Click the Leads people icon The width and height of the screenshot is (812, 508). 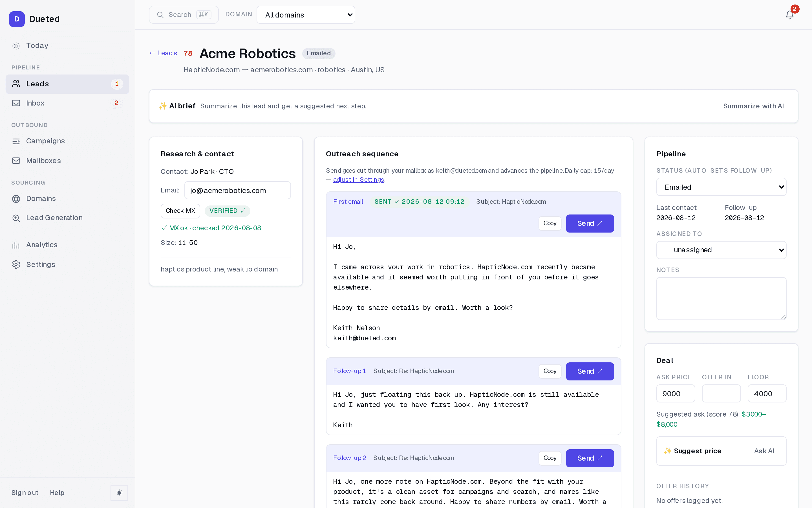pyautogui.click(x=16, y=84)
